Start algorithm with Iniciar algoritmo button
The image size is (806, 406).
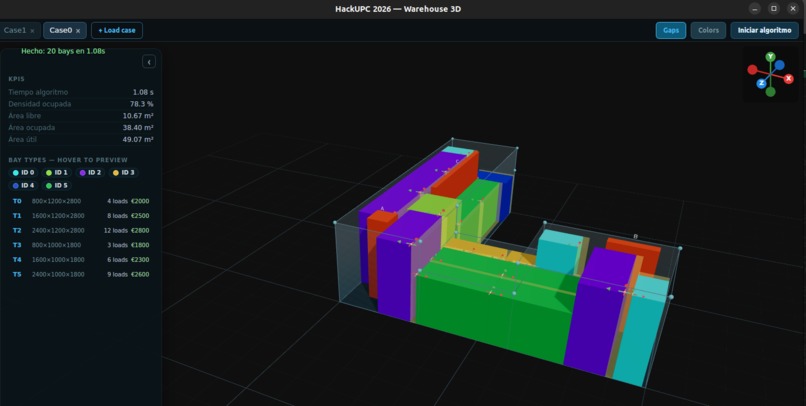(764, 30)
